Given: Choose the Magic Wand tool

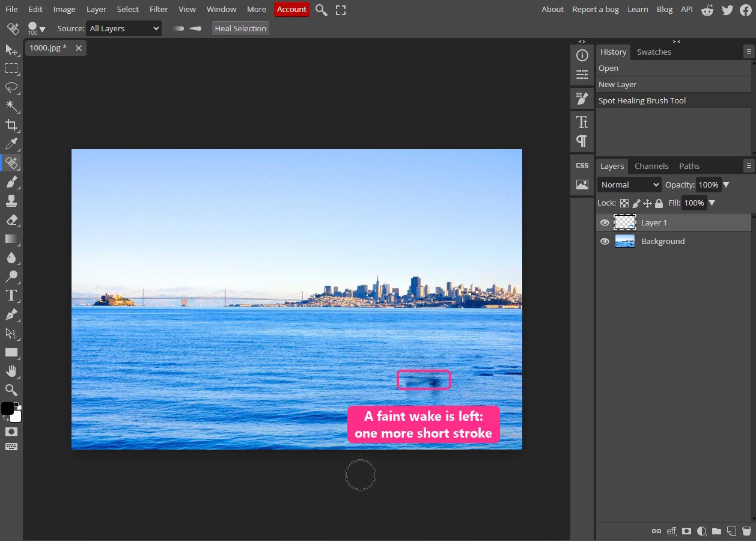Looking at the screenshot, I should coord(11,106).
